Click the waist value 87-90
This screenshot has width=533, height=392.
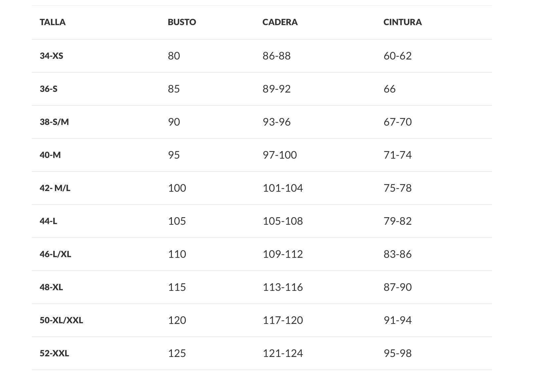click(397, 287)
